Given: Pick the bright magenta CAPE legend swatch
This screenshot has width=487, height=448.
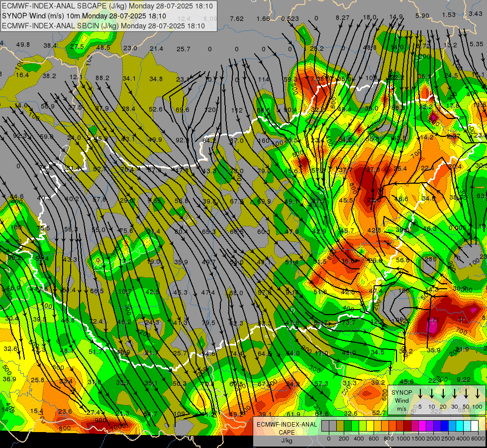Looking at the screenshot, I should [422, 426].
